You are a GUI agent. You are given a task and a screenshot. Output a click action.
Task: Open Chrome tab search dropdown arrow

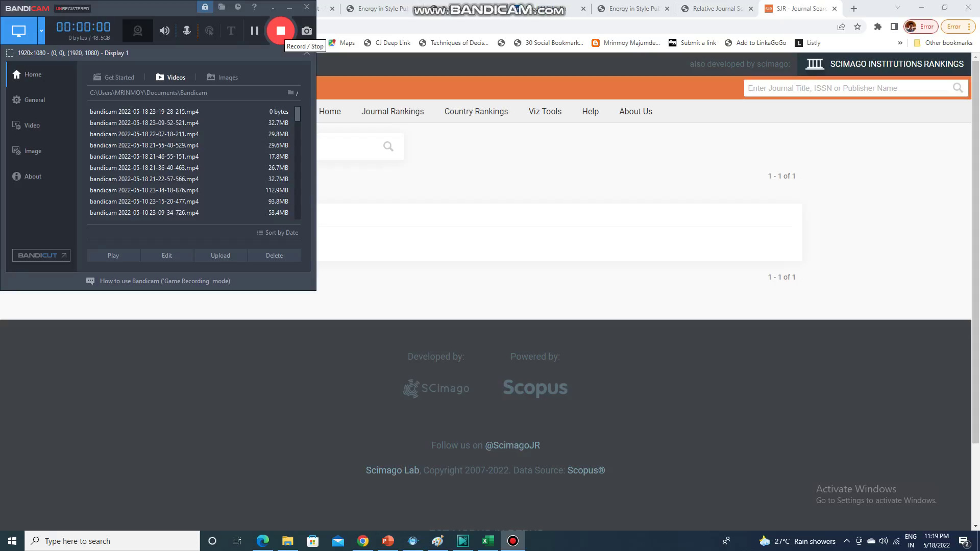pos(898,8)
